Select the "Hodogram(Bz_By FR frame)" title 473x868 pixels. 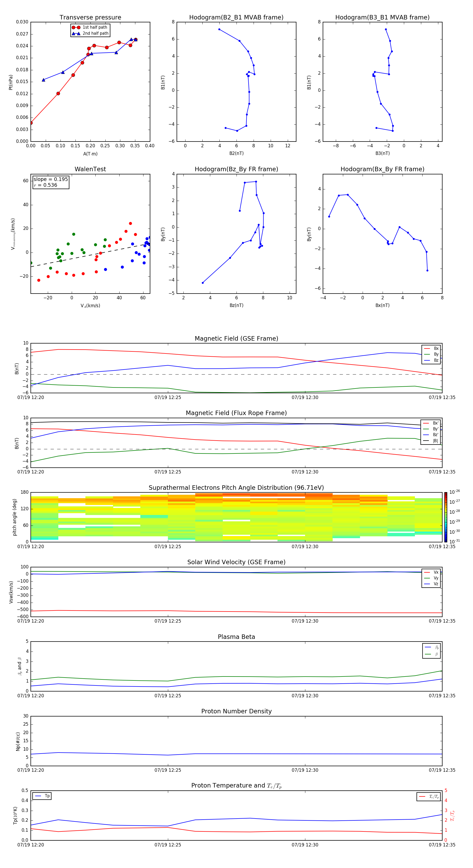coord(236,169)
